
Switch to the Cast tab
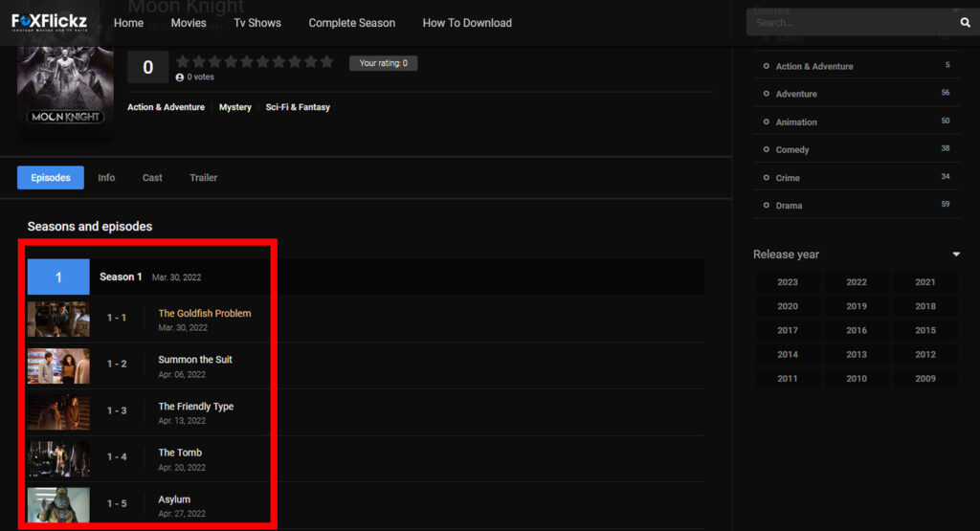tap(152, 177)
